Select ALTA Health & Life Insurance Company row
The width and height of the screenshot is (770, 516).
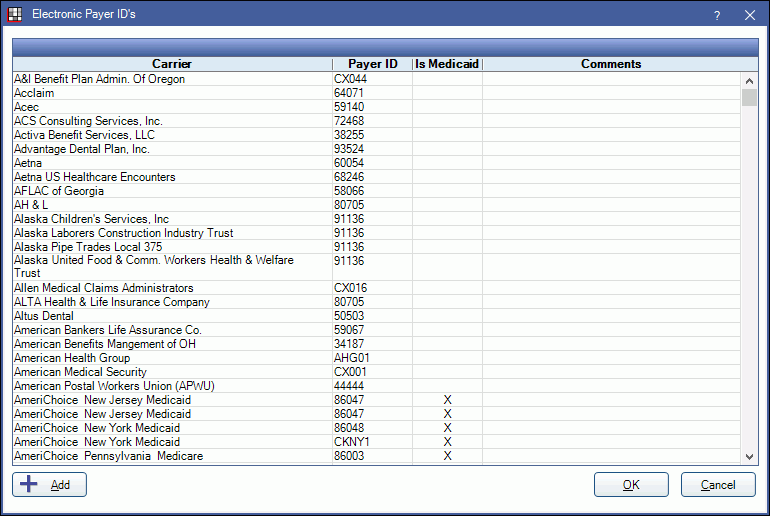coord(377,302)
